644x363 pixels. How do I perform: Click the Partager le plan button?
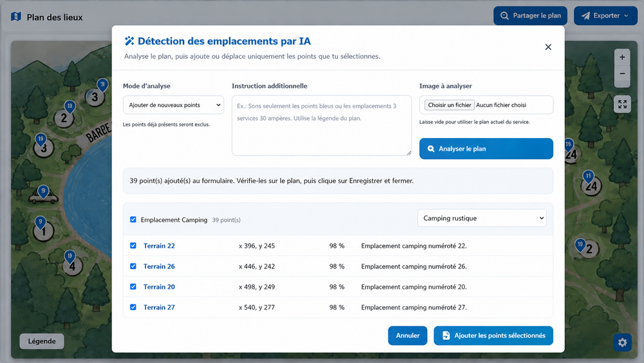coord(530,15)
